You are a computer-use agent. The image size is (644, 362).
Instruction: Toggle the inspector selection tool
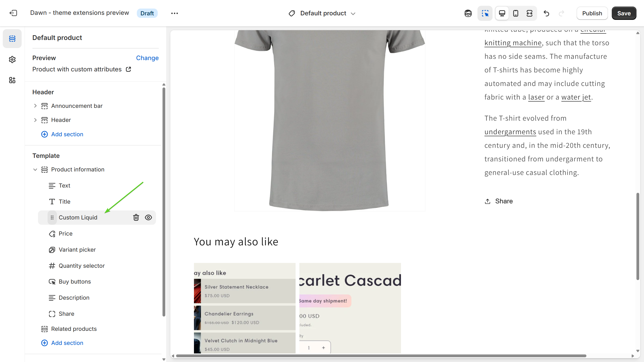(485, 13)
